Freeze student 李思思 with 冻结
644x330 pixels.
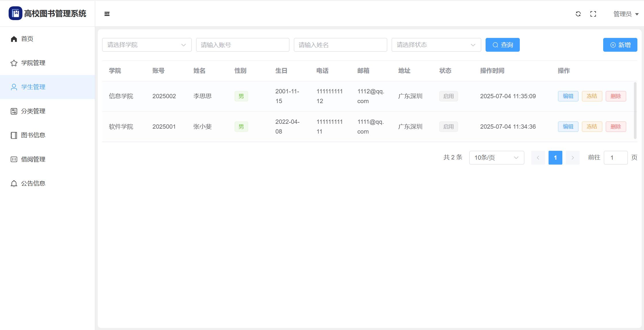click(x=592, y=96)
